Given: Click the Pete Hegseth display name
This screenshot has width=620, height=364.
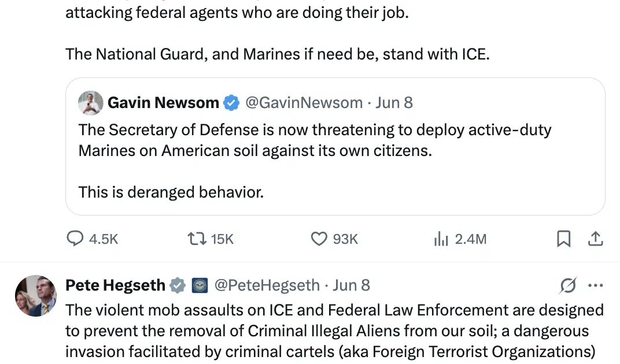Looking at the screenshot, I should coord(115,285).
